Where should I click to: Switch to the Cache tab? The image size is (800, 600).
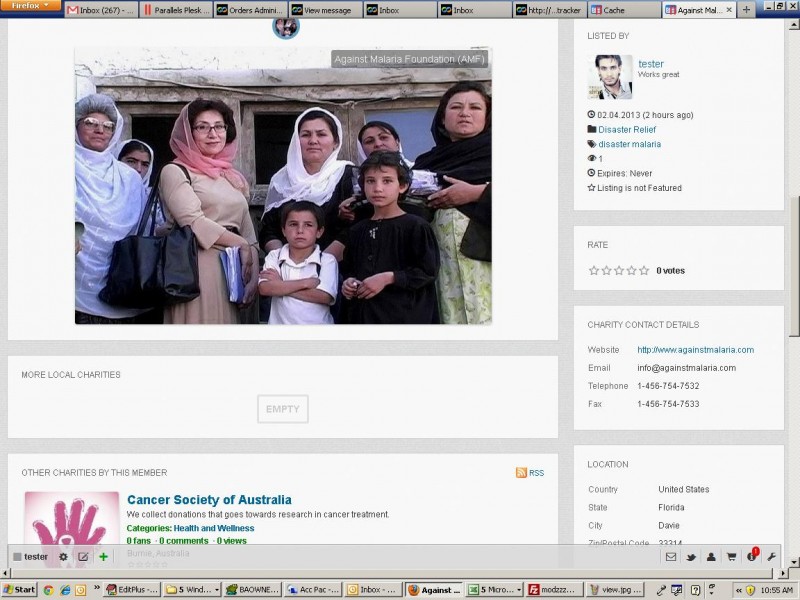tap(624, 10)
